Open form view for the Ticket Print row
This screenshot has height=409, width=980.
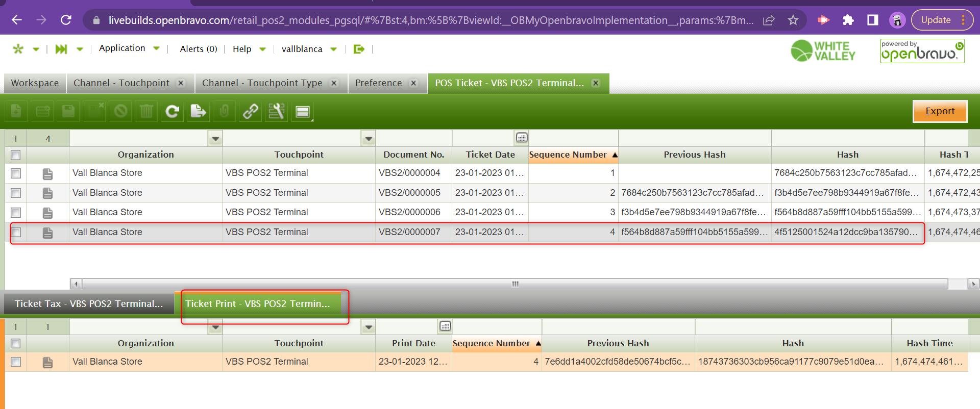point(47,362)
